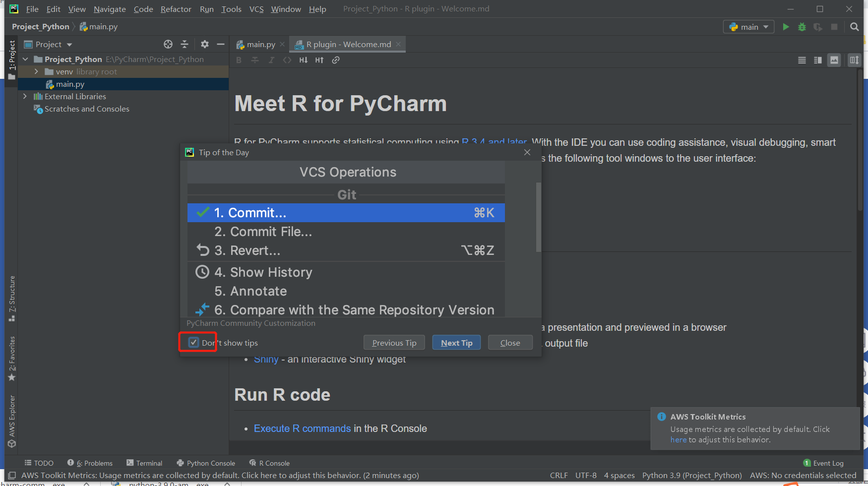This screenshot has height=486, width=868.
Task: Open the Python Console tool window
Action: click(210, 463)
